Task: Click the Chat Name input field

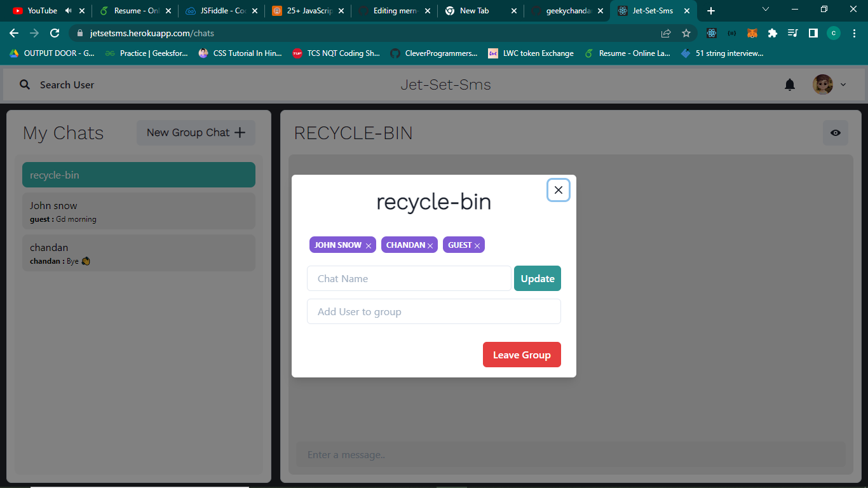Action: point(409,278)
